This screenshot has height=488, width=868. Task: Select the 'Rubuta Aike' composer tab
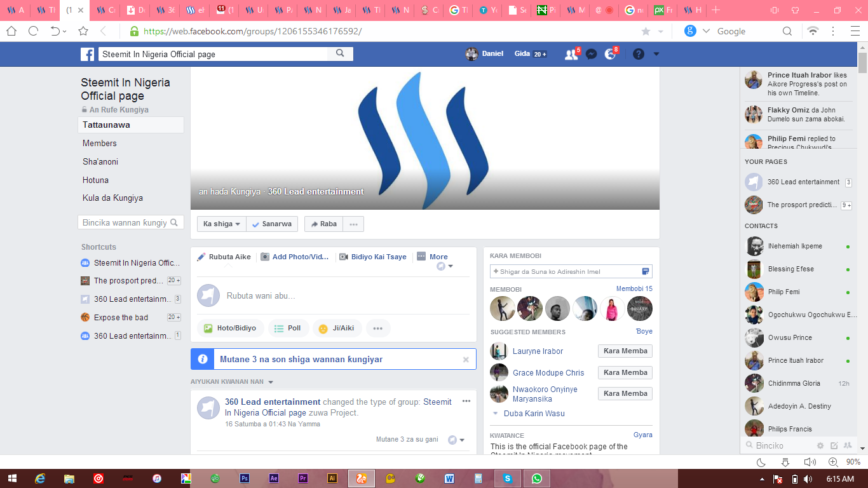[x=224, y=257]
